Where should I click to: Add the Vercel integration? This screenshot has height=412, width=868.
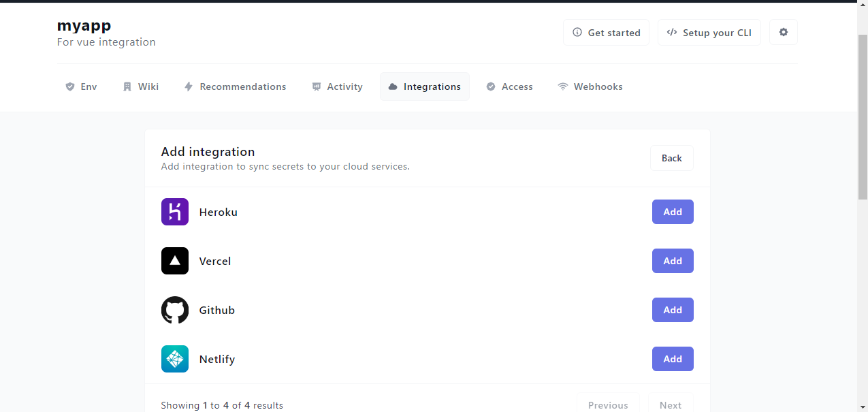coord(673,261)
